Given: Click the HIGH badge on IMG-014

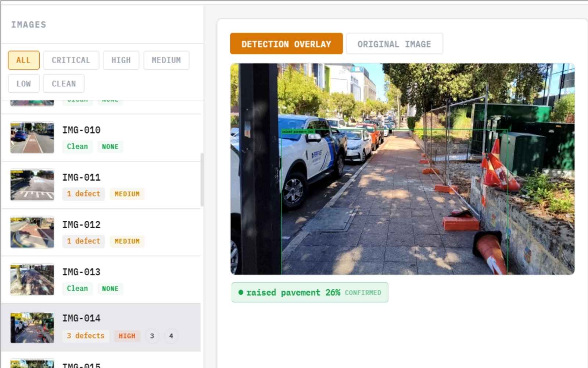Looking at the screenshot, I should (x=127, y=336).
